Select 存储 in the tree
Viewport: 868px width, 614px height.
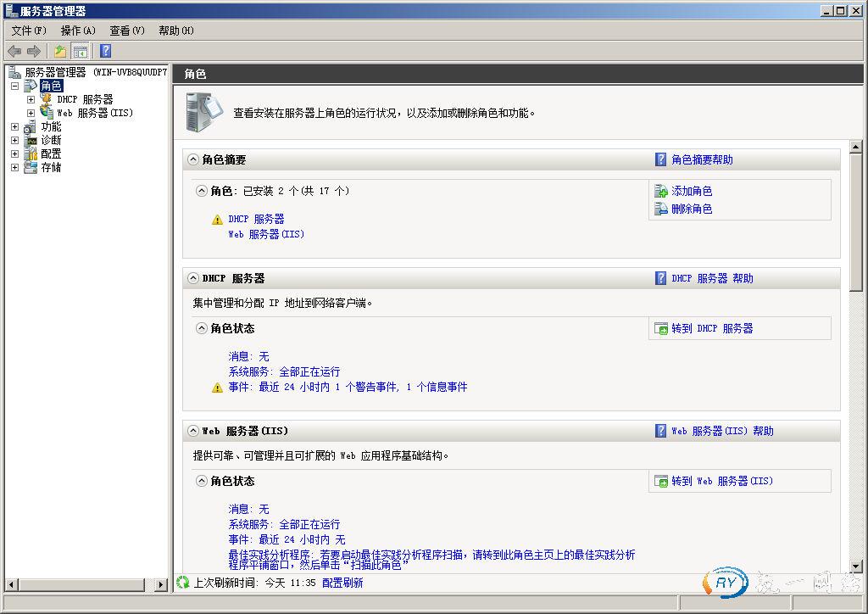(x=51, y=168)
